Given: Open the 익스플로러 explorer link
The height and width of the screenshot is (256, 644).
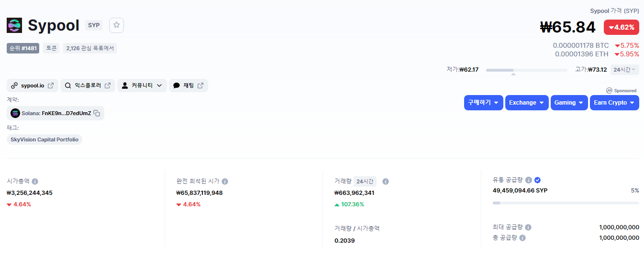Looking at the screenshot, I should click(x=88, y=85).
